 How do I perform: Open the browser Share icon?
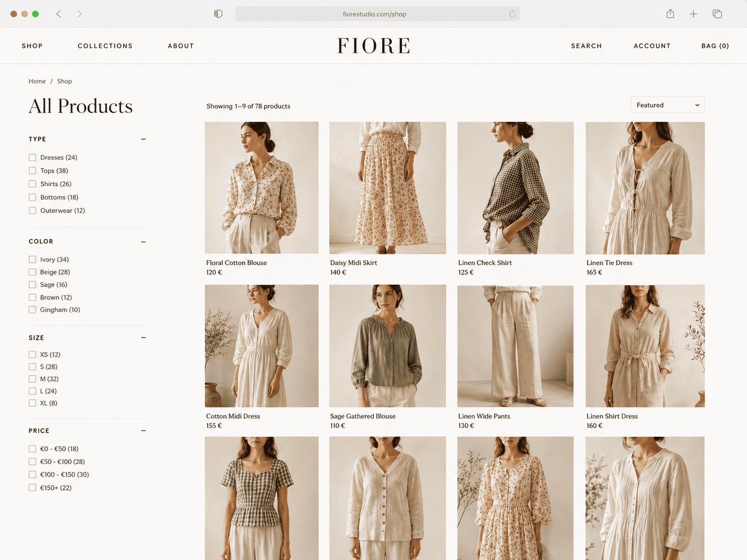[670, 14]
